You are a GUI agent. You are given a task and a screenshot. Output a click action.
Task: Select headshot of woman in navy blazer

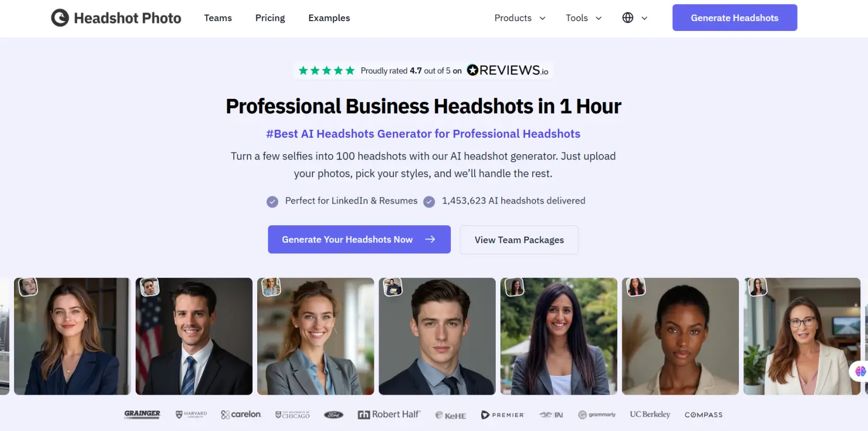click(x=72, y=337)
